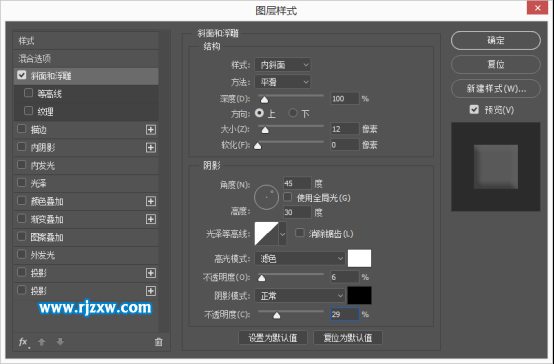Image resolution: width=554 pixels, height=364 pixels.
Task: Click the plus icon beside 渐变叠加
Action: pos(151,219)
